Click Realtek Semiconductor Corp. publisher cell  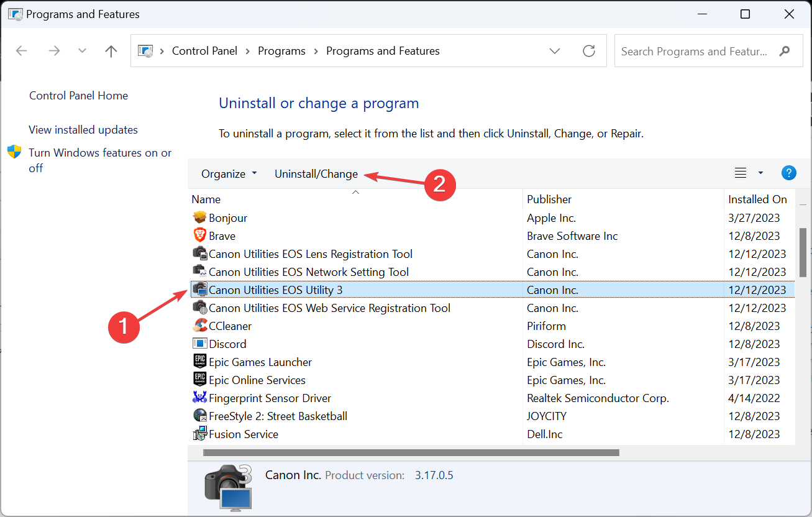tap(598, 398)
